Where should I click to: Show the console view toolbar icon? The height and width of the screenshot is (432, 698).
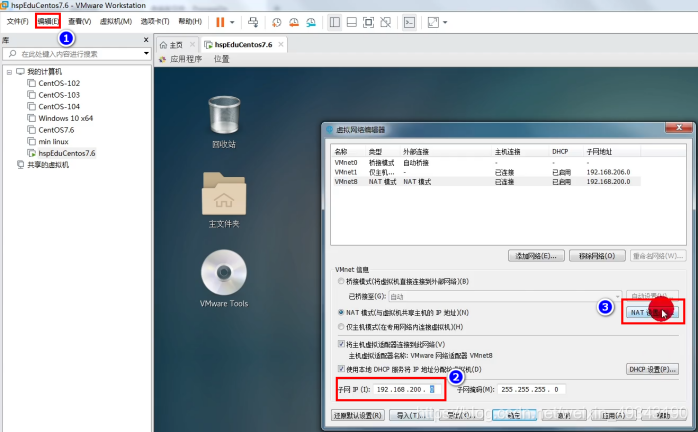[x=409, y=22]
